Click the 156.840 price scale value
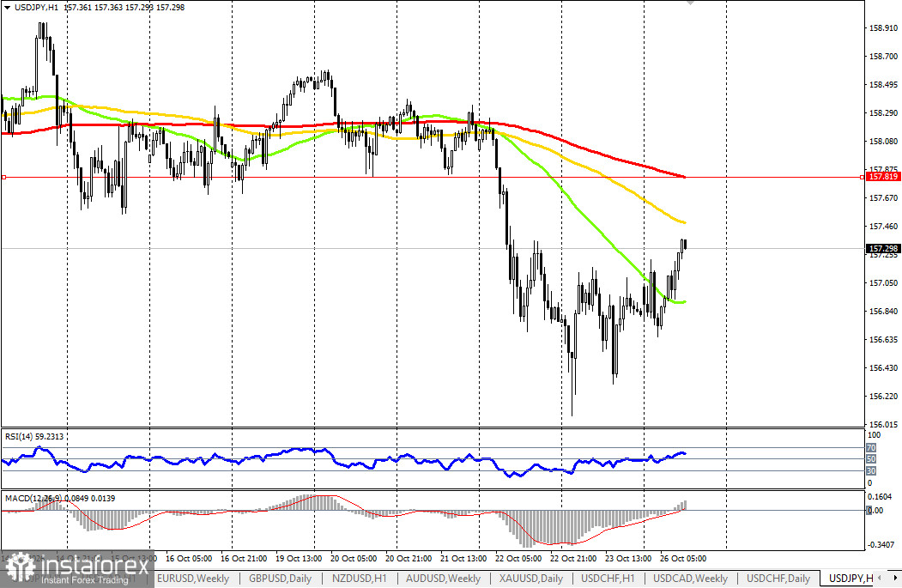The width and height of the screenshot is (902, 588). click(x=884, y=312)
